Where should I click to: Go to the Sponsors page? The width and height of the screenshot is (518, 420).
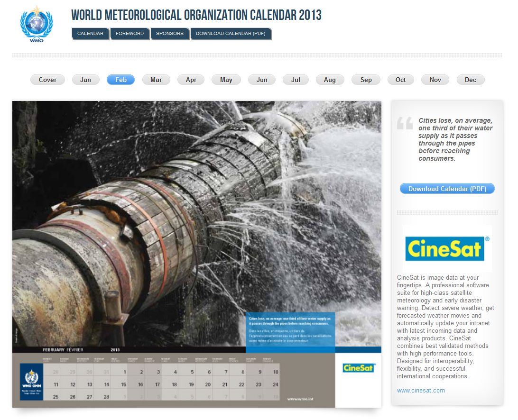click(170, 34)
